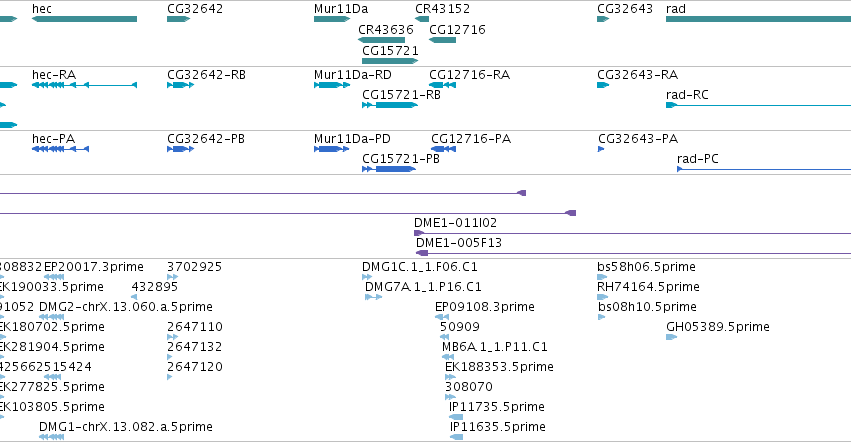Click the Mur11Da-RD transcript

coord(332,85)
